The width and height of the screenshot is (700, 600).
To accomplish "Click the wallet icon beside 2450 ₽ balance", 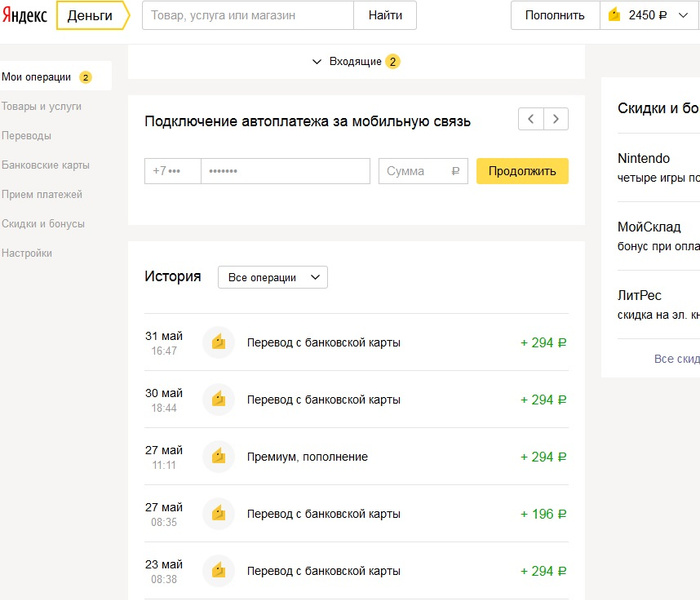I will click(x=615, y=15).
